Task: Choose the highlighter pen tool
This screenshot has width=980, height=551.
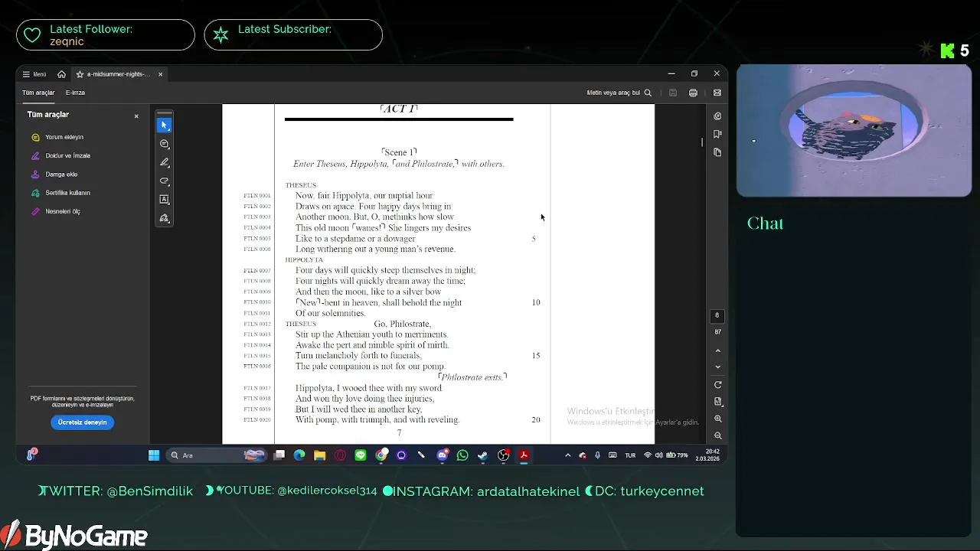Action: pyautogui.click(x=164, y=162)
